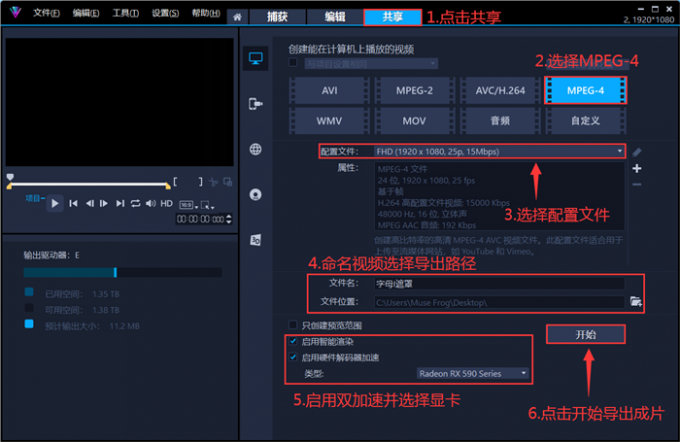
Task: Jump to the end of preview
Action: 120,203
